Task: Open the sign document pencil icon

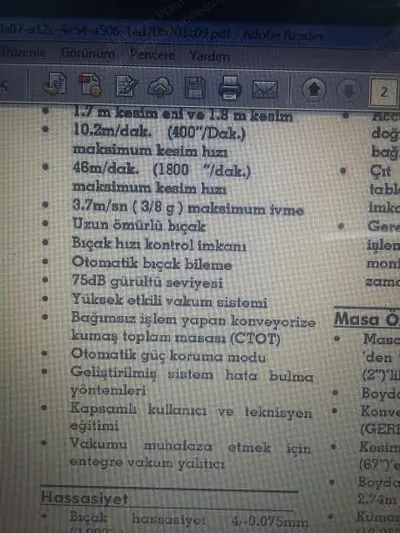Action: [x=126, y=86]
